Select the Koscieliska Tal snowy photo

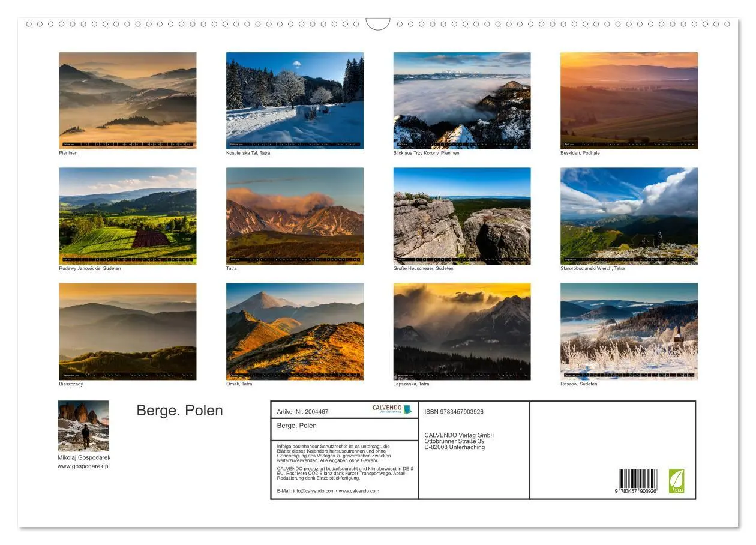(x=295, y=100)
